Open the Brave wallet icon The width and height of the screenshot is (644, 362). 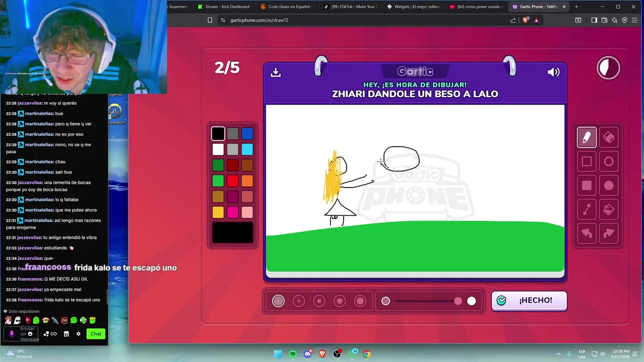(604, 20)
